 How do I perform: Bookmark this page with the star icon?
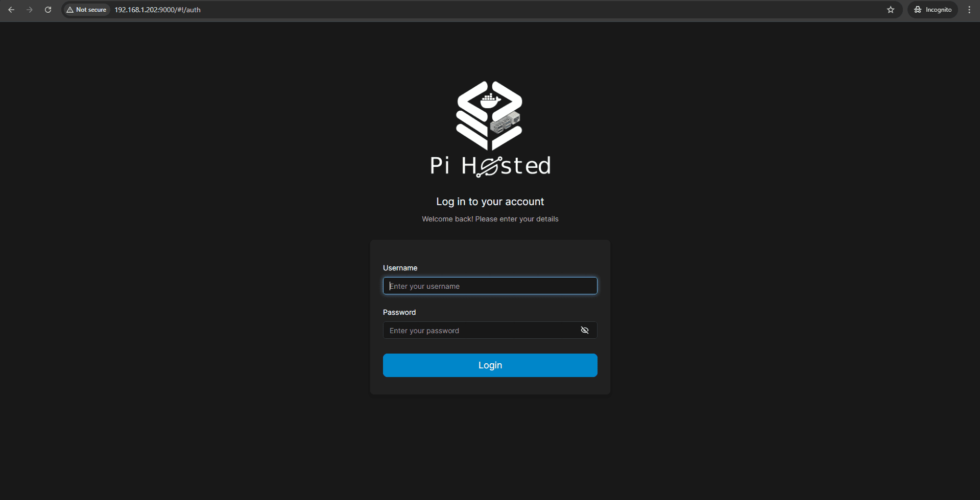coord(891,10)
